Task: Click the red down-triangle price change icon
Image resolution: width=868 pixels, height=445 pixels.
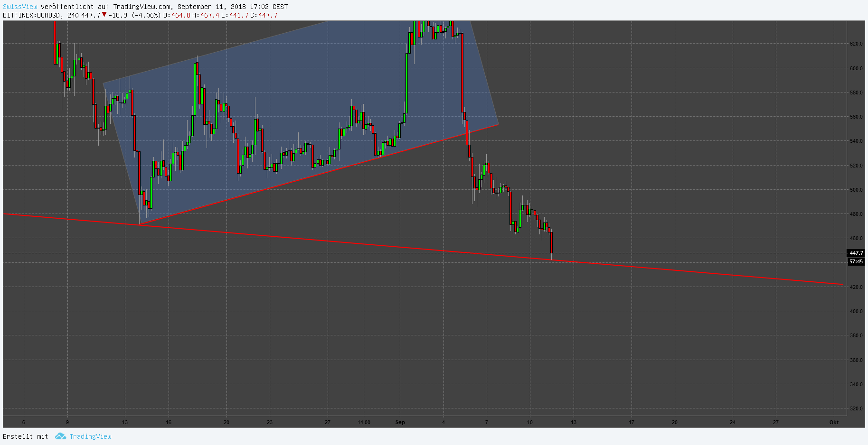Action: pyautogui.click(x=104, y=15)
